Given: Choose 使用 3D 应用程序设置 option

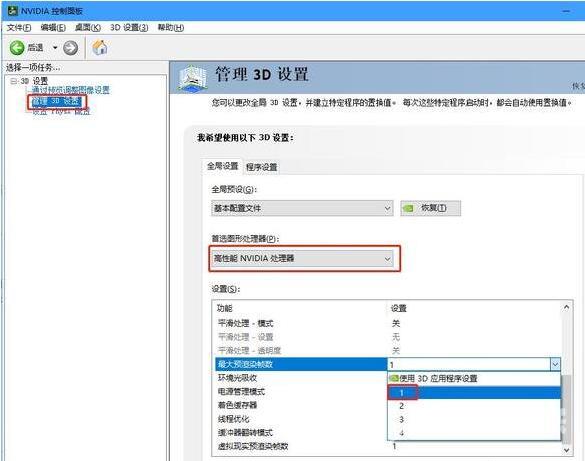Looking at the screenshot, I should point(474,379).
